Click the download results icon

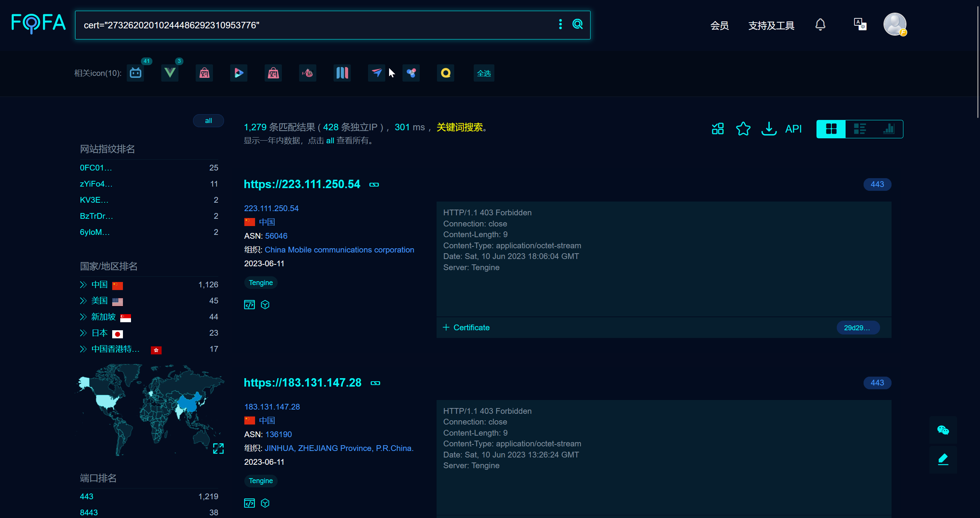[769, 129]
